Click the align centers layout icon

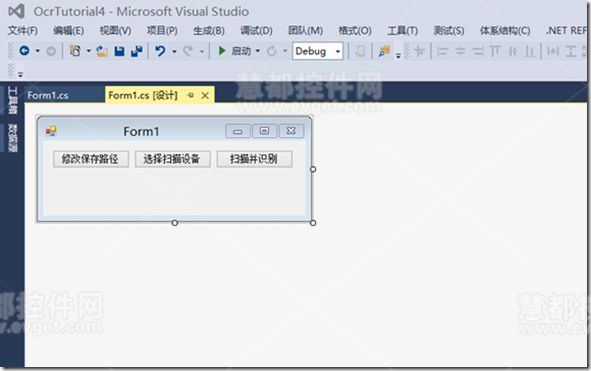pos(460,51)
